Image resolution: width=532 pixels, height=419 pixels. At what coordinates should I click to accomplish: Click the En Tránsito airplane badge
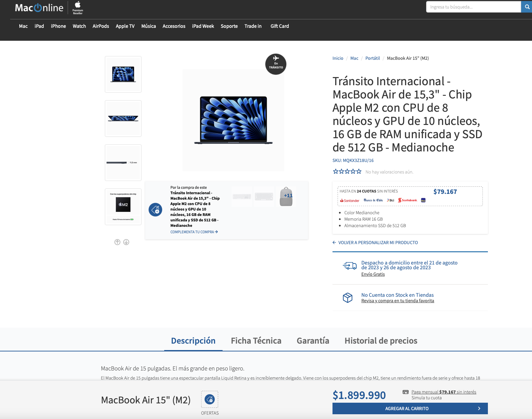tap(276, 64)
